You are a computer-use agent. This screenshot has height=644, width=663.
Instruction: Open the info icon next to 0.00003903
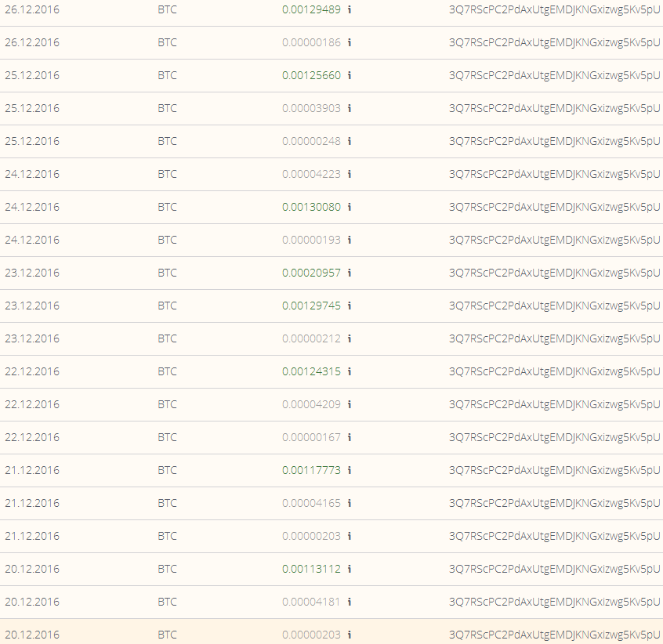click(350, 108)
